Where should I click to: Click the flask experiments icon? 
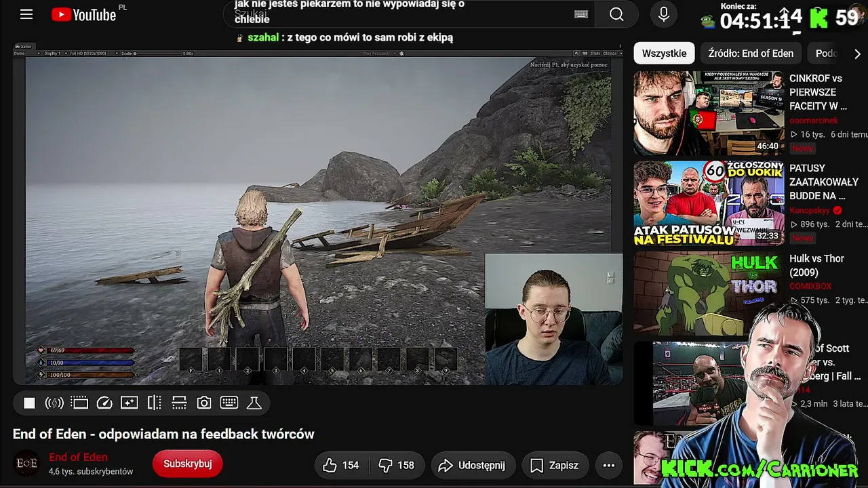[254, 403]
